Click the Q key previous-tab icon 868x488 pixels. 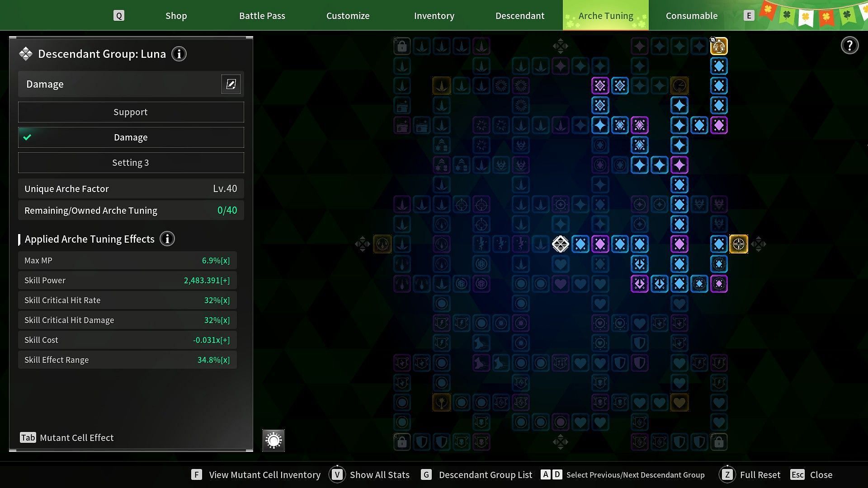click(119, 16)
